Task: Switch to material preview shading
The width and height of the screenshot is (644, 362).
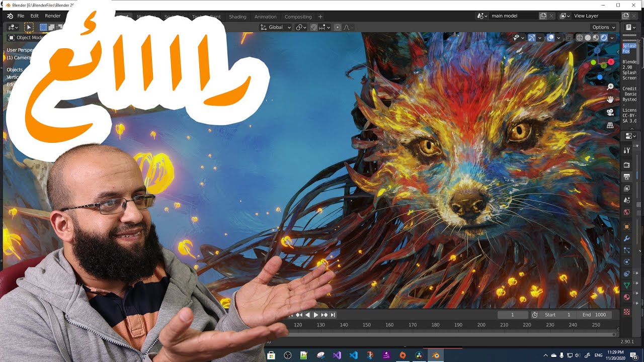Action: (596, 38)
